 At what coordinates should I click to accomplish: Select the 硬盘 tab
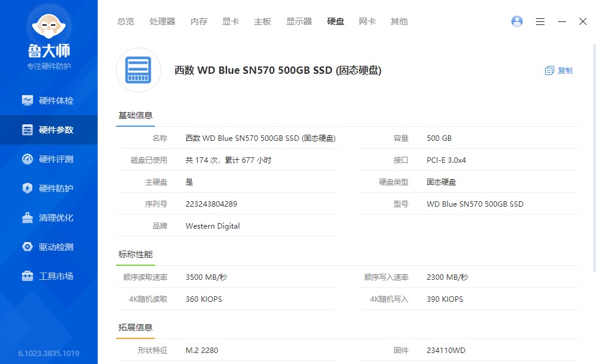click(336, 22)
